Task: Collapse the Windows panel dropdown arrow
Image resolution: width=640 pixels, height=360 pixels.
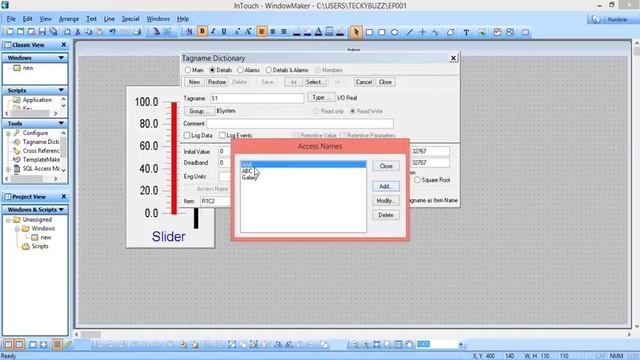Action: coord(61,58)
